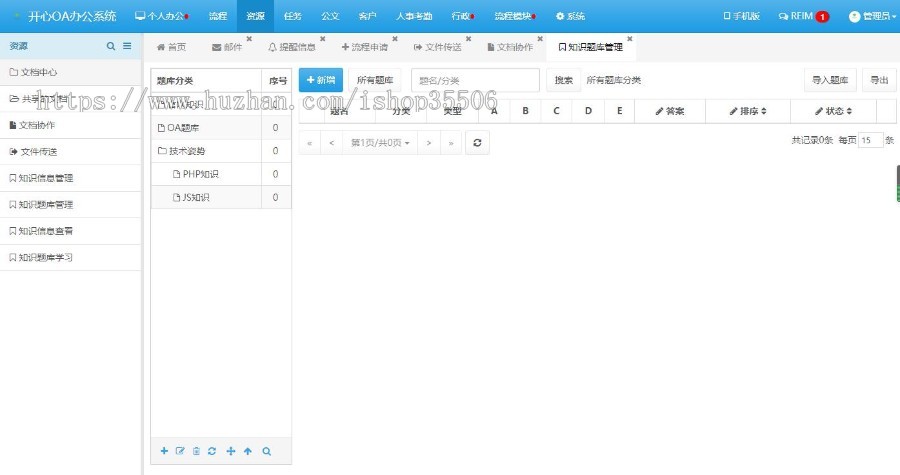Click the 所有题库 button
900x475 pixels.
pyautogui.click(x=375, y=80)
